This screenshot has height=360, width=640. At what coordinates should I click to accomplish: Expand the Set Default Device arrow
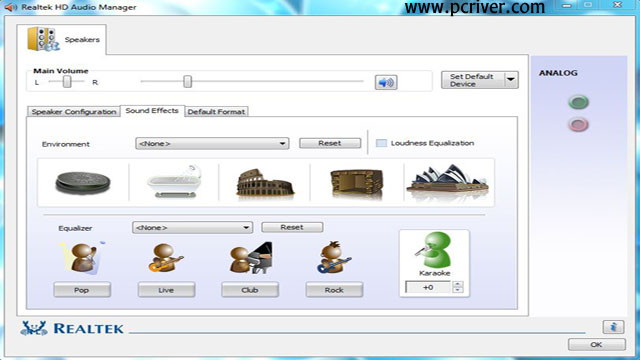511,80
